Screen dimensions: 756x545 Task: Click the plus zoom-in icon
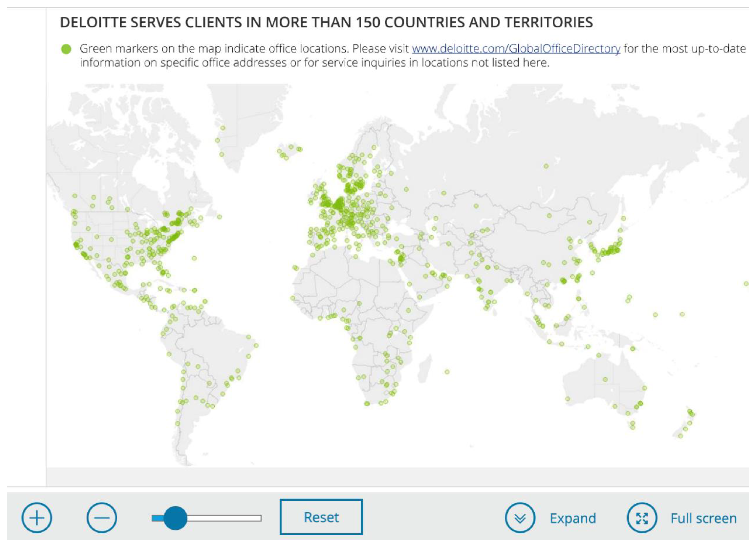[x=37, y=518]
